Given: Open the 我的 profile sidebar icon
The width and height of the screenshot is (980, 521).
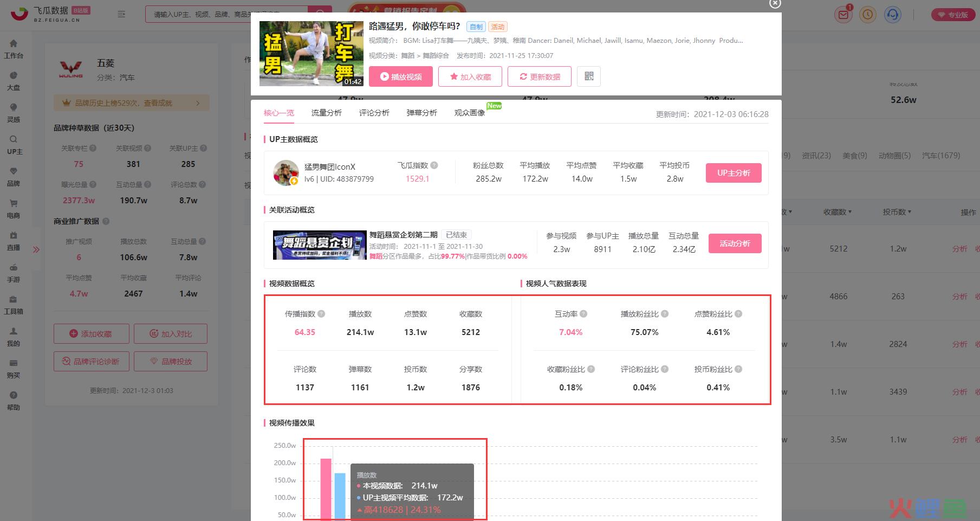Looking at the screenshot, I should coord(14,331).
